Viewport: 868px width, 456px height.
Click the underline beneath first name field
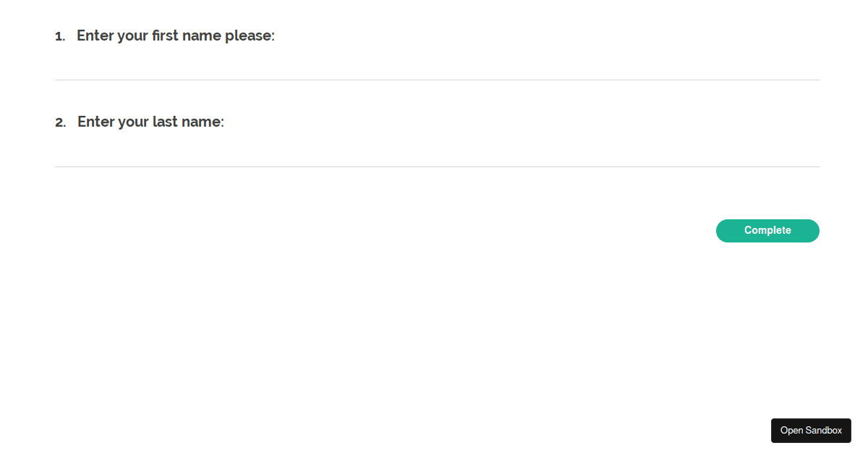[437, 80]
